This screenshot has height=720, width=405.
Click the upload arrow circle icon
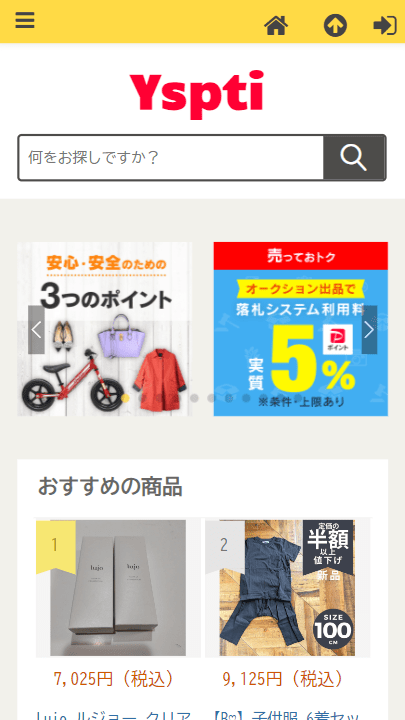(x=335, y=25)
